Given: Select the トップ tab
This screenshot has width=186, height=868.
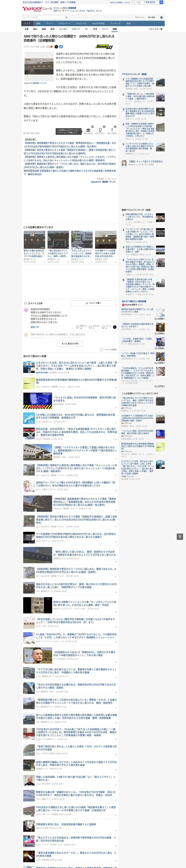Looking at the screenshot, I should 27,24.
